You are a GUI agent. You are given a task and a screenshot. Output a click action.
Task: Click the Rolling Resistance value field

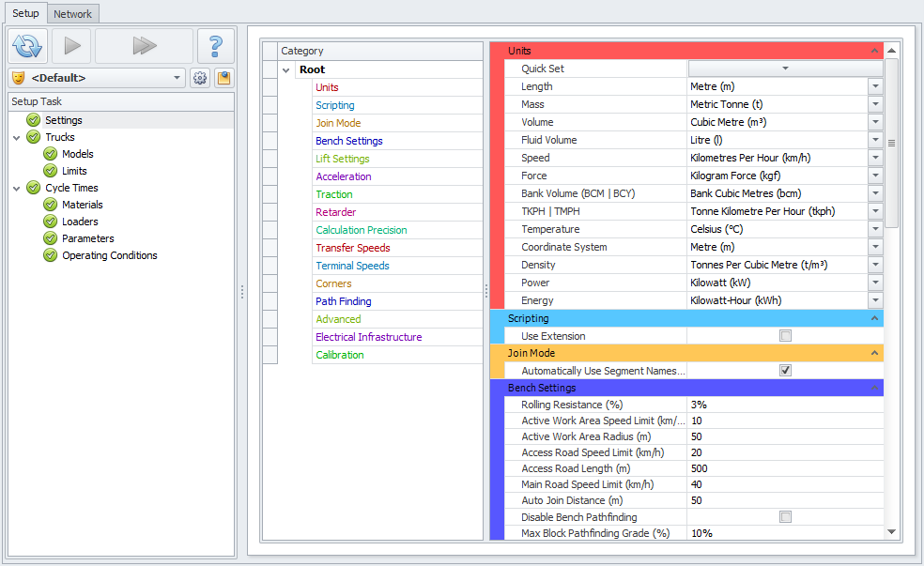784,405
